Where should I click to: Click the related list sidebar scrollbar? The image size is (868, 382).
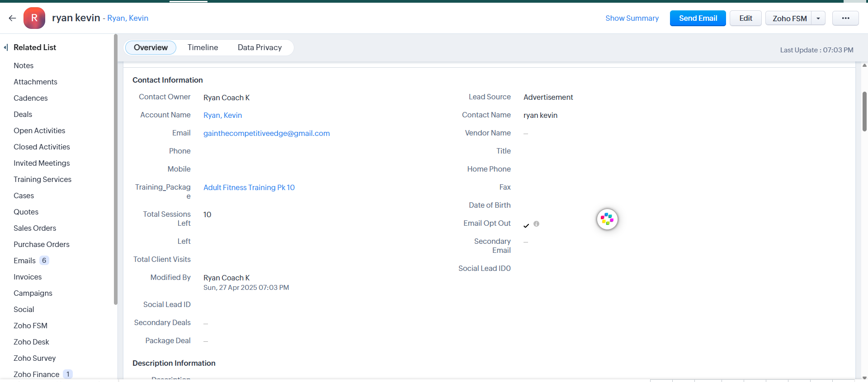pyautogui.click(x=116, y=169)
